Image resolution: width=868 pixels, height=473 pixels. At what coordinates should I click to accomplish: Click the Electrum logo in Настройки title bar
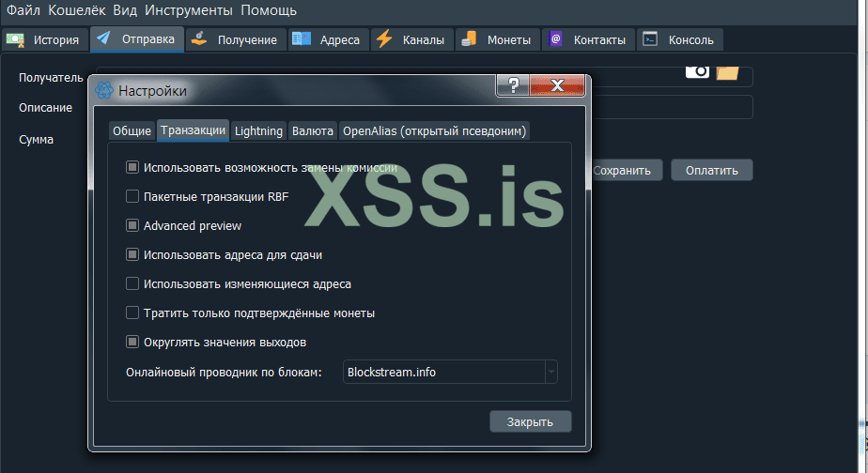pyautogui.click(x=104, y=90)
